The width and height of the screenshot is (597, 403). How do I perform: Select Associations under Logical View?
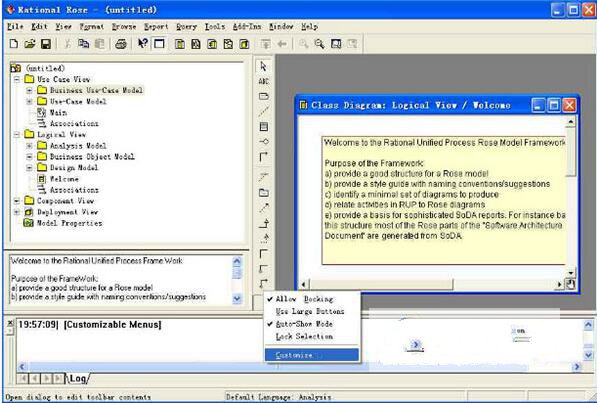point(74,190)
